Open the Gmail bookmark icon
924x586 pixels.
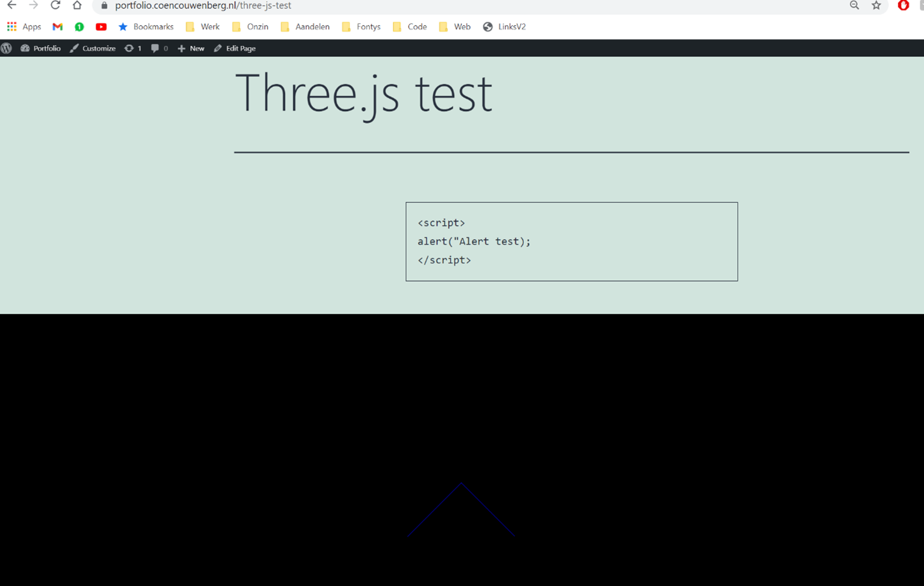(57, 27)
